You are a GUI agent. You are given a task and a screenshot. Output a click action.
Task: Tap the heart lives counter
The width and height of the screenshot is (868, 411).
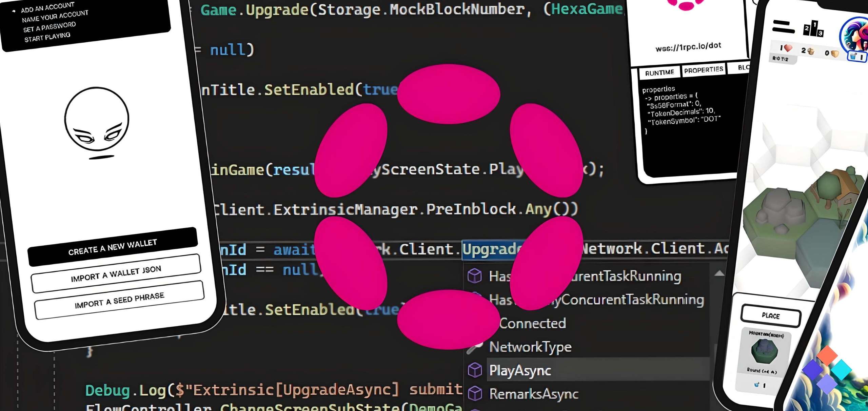click(x=785, y=48)
